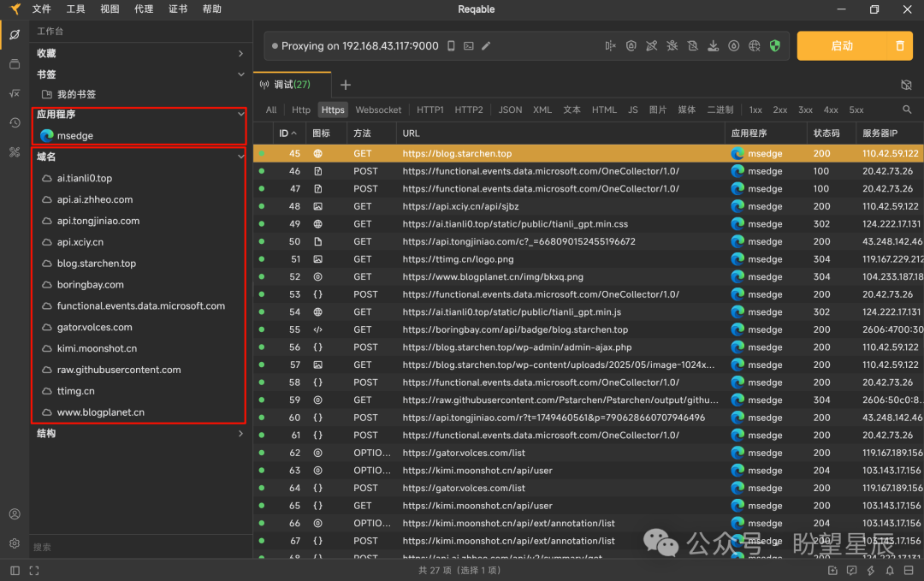924x581 pixels.
Task: Click the 状态码 column header
Action: click(x=826, y=133)
